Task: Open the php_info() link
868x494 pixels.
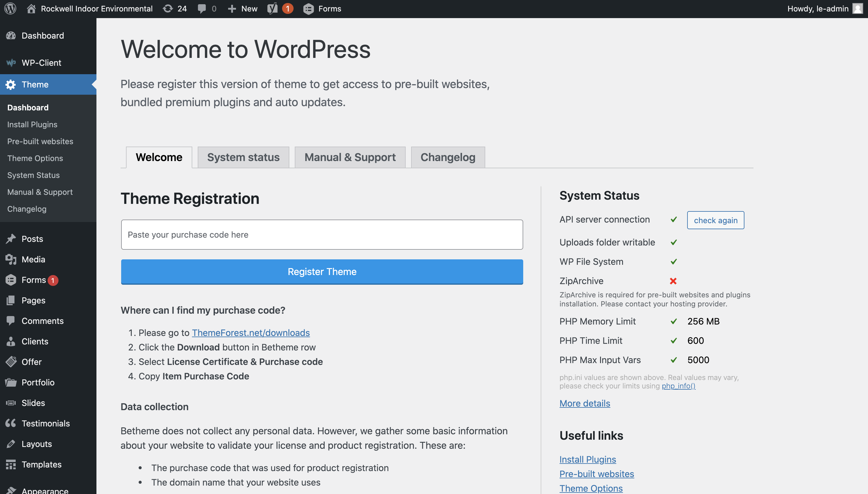Action: (x=678, y=386)
